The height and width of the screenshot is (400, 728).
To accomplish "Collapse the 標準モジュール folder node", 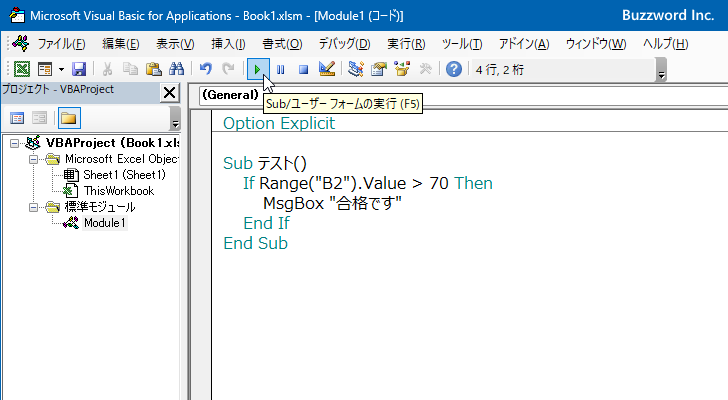I will click(34, 207).
